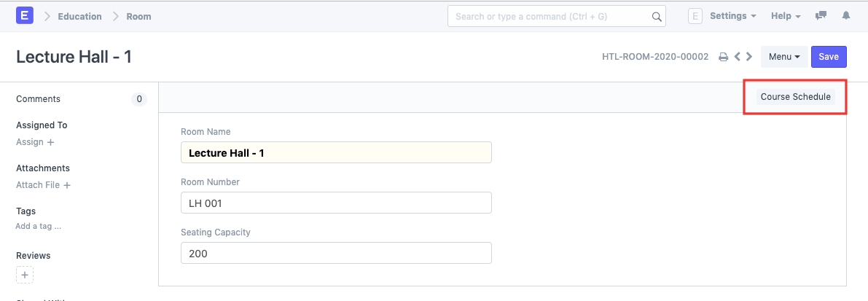This screenshot has height=301, width=868.
Task: Click the print icon
Action: coord(724,57)
